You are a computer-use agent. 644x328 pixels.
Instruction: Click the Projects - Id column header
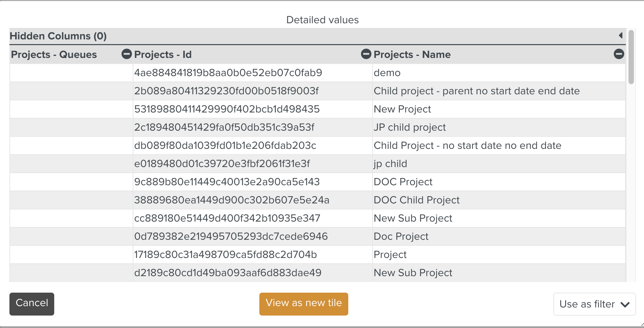(163, 55)
